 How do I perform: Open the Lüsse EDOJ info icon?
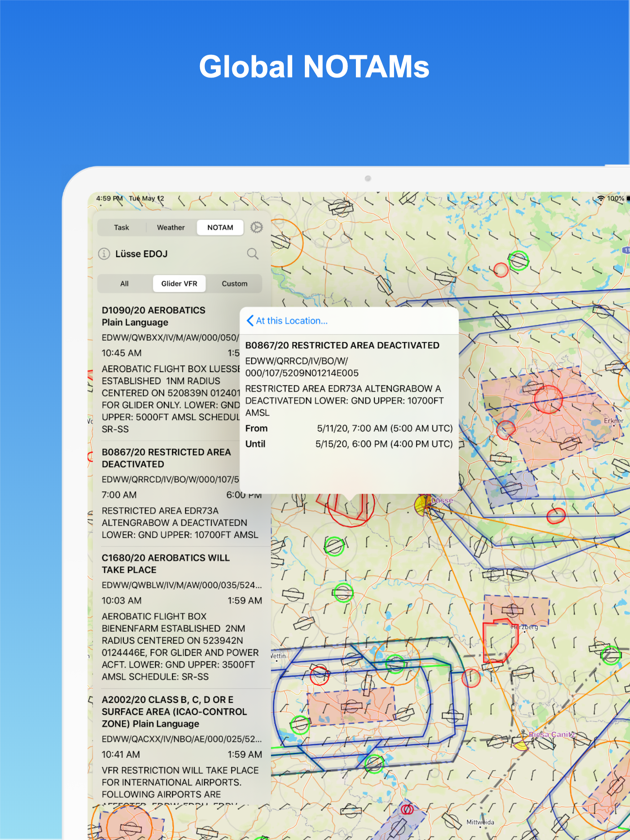pos(104,254)
